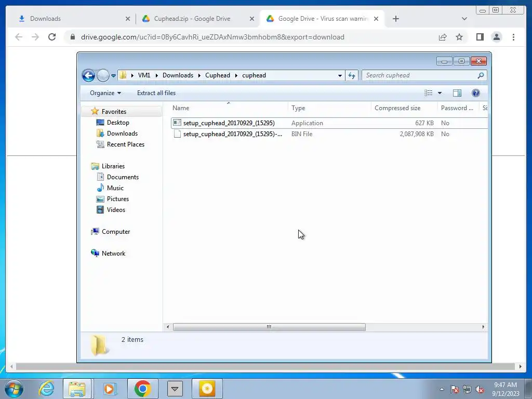Expand the arrow before cuphead breadcrumb
Viewport: 532px width, 399px height.
(236, 75)
